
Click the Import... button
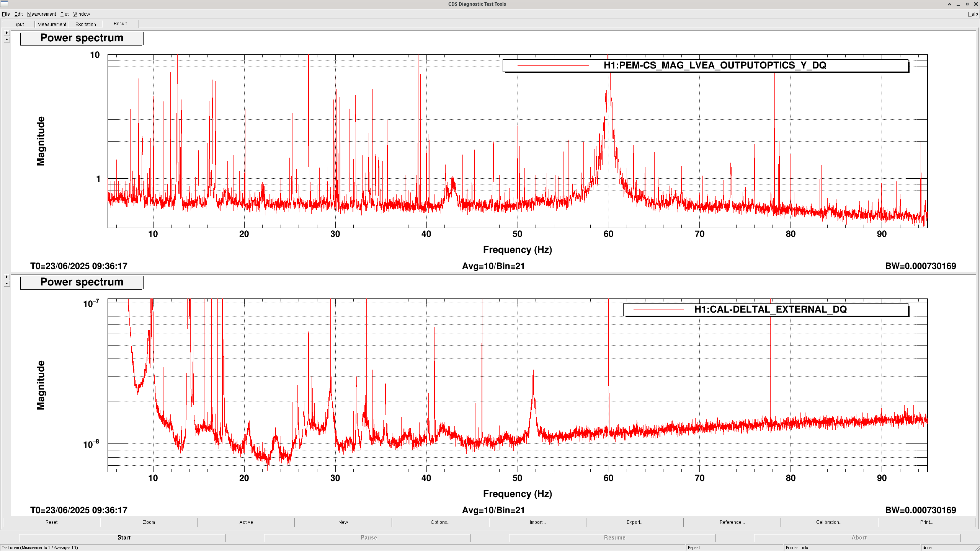[x=537, y=522]
